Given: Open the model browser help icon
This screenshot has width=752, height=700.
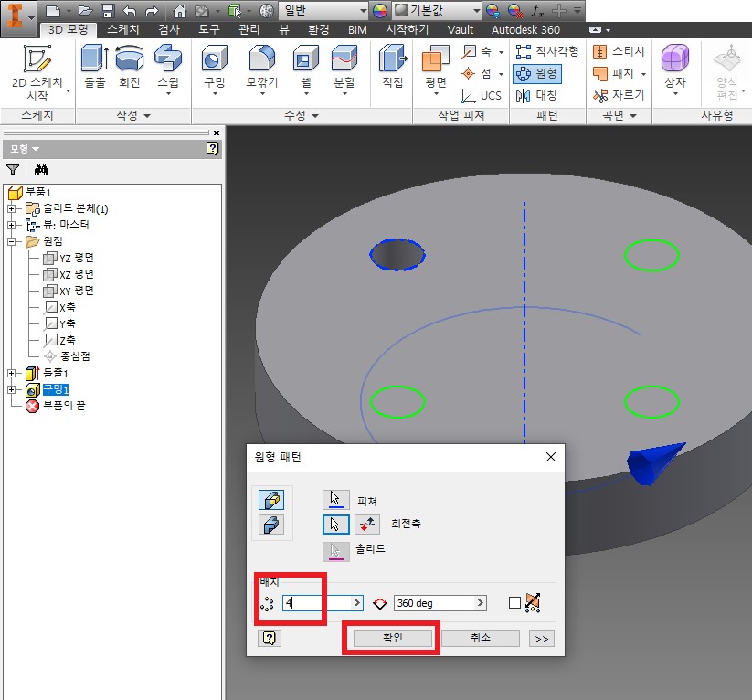Looking at the screenshot, I should tap(213, 148).
